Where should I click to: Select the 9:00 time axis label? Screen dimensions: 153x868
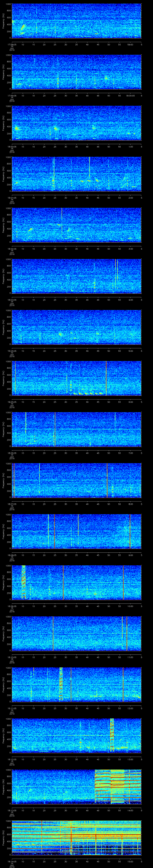pyautogui.click(x=130, y=555)
